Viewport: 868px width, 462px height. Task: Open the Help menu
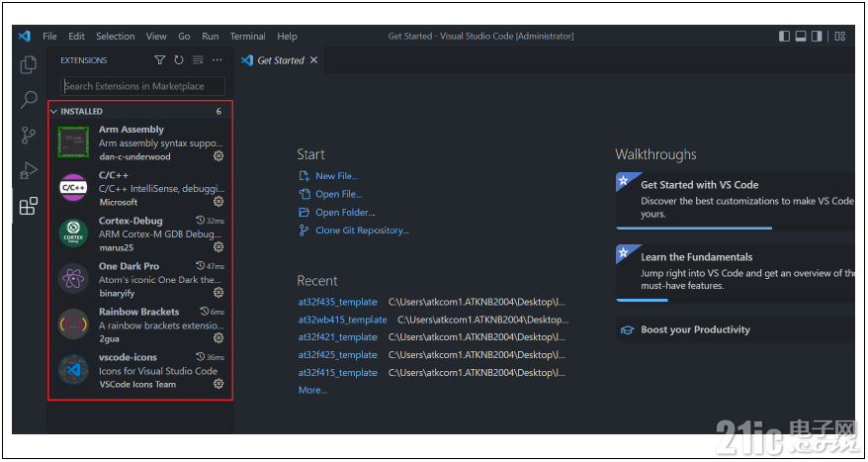coord(287,36)
